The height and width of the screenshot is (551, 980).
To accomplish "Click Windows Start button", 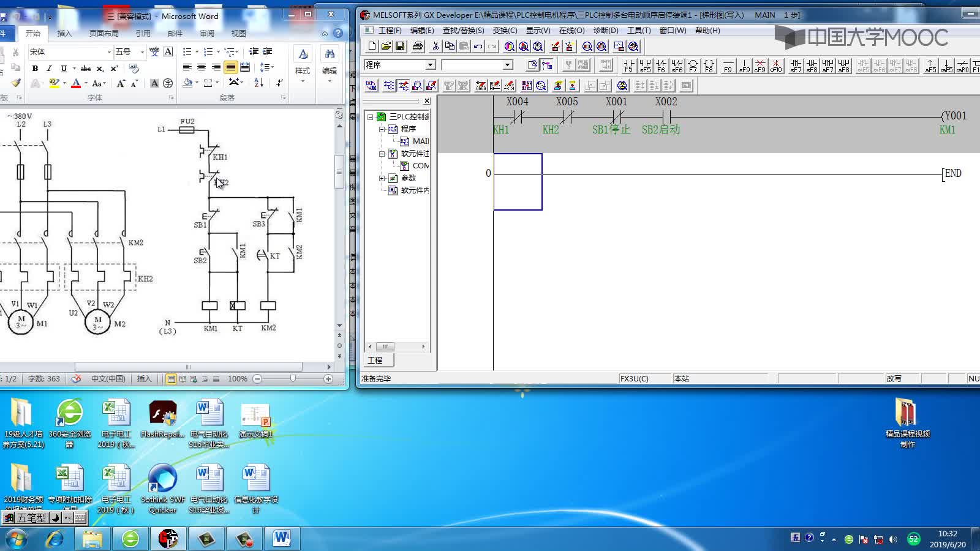I will (x=17, y=539).
